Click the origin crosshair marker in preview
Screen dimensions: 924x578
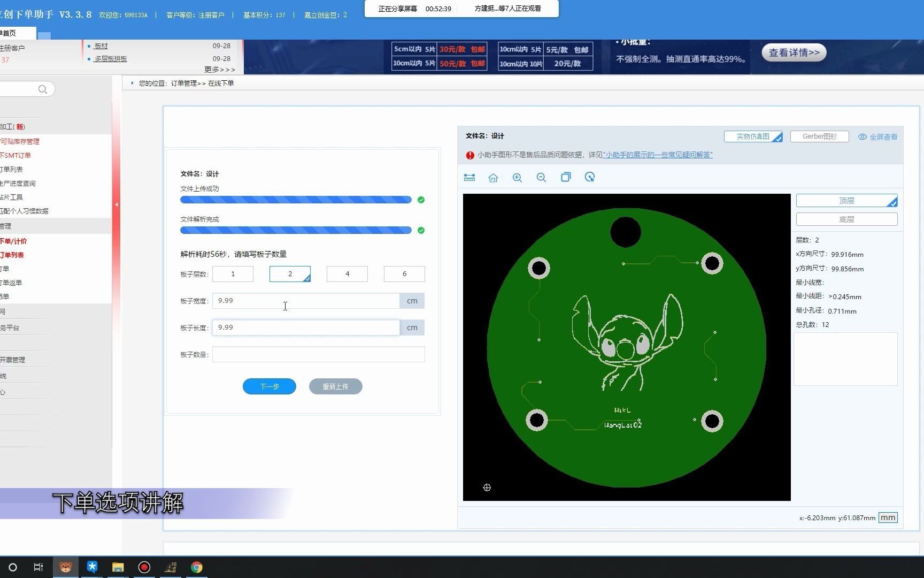487,488
